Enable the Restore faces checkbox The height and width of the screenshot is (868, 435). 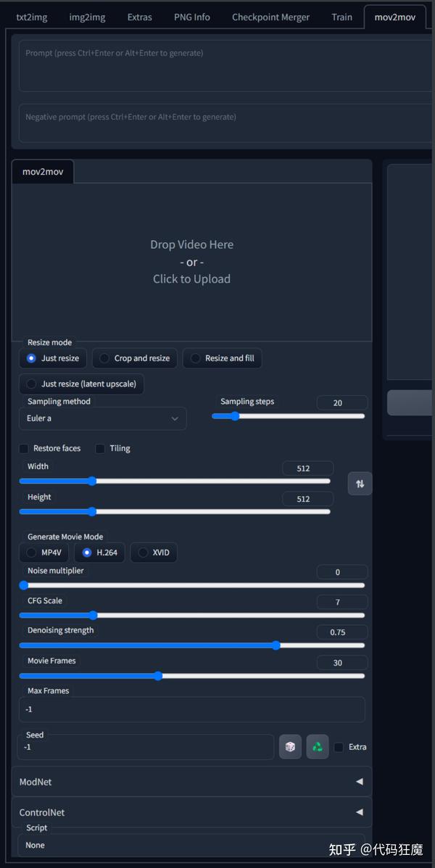click(x=24, y=448)
